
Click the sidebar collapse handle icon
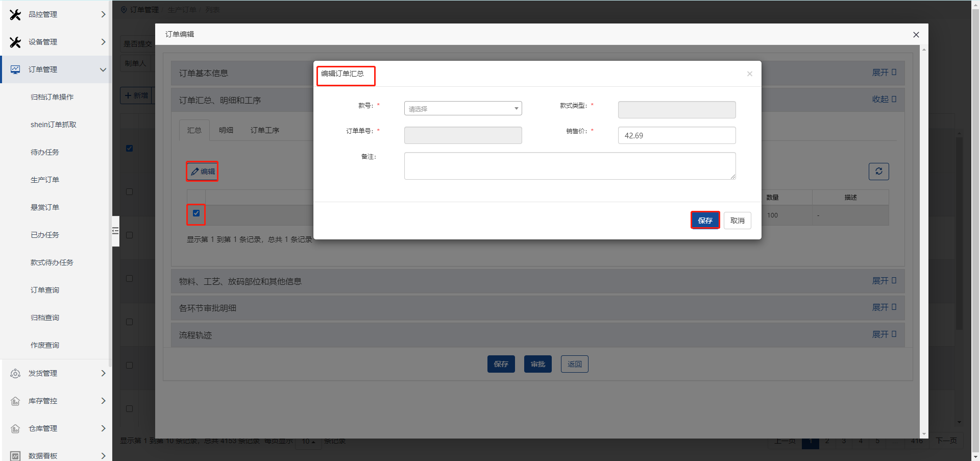[115, 231]
